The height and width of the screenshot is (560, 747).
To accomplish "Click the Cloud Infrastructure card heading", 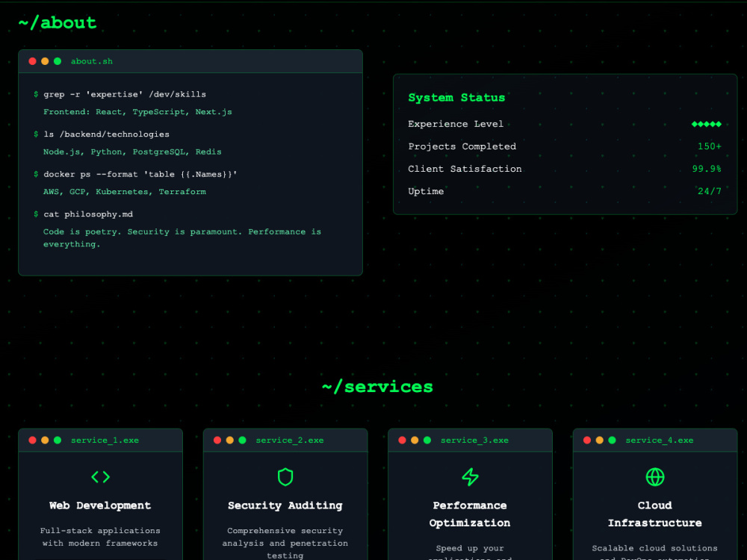I will tap(654, 514).
